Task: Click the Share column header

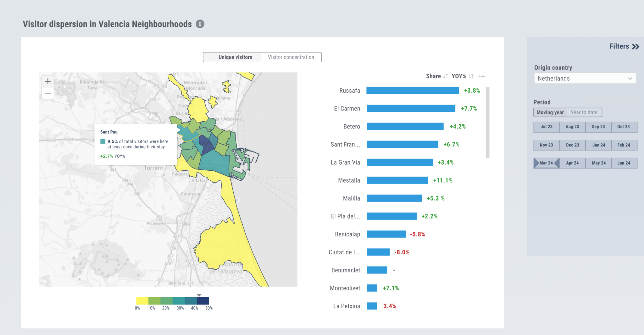Action: [433, 76]
